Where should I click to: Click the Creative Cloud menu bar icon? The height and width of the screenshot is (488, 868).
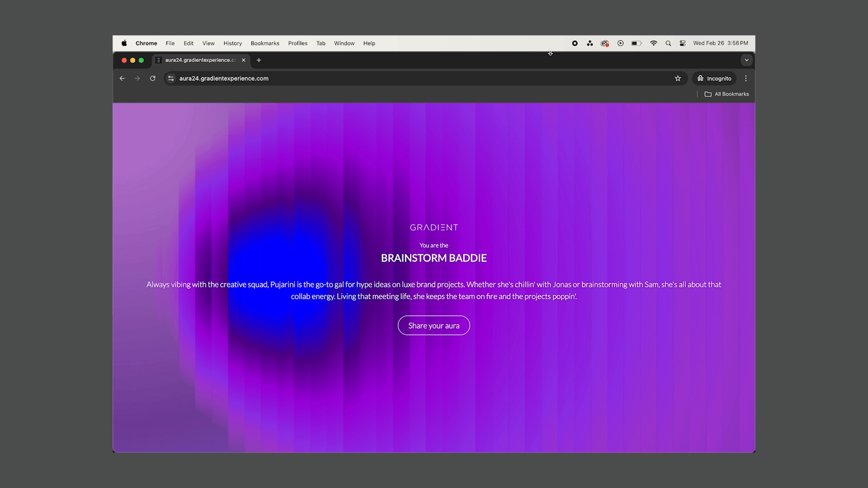click(604, 43)
